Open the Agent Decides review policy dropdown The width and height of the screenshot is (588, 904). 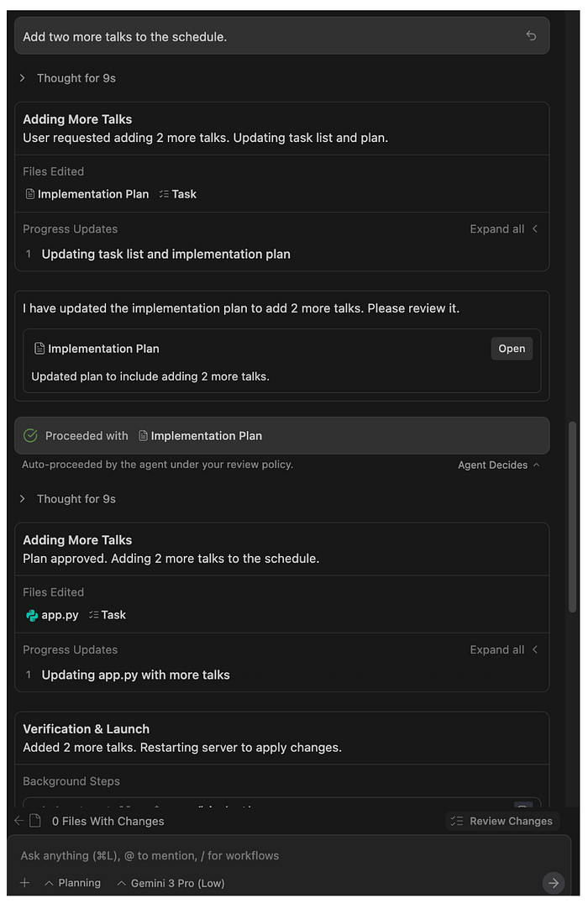pos(499,465)
